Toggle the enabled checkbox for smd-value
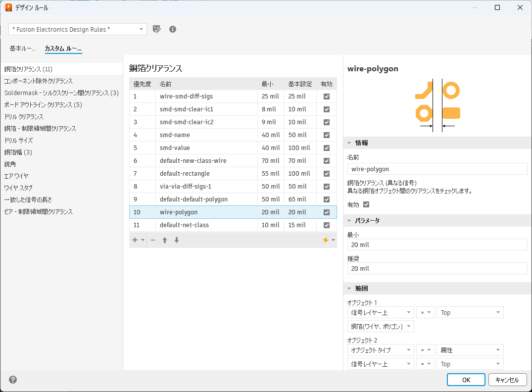 327,148
